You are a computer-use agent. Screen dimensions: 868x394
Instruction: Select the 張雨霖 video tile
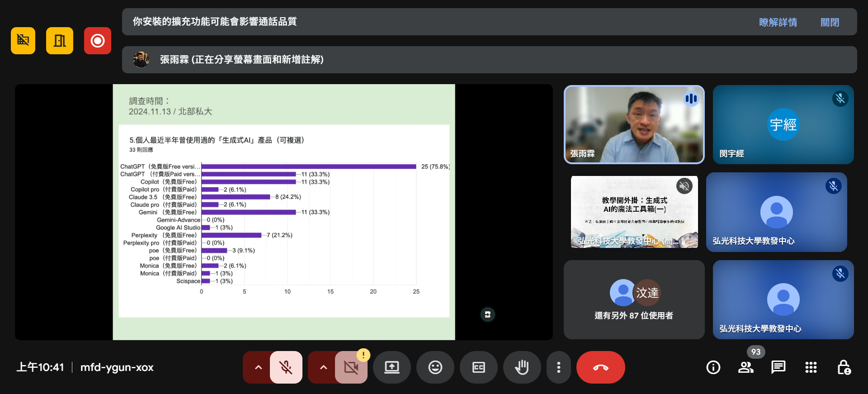(x=634, y=124)
